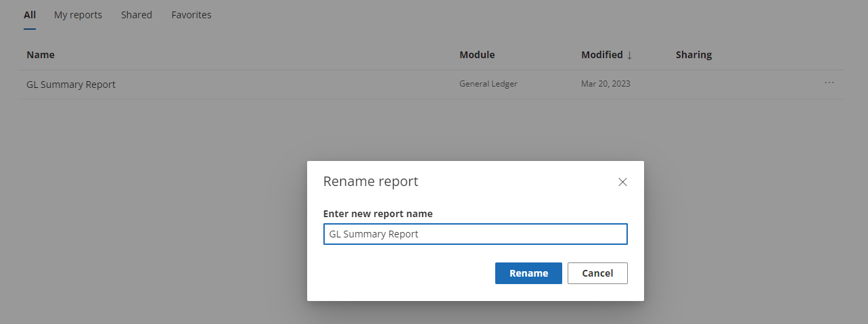Close the Rename report dialog
Viewport: 868px width, 324px height.
click(622, 182)
